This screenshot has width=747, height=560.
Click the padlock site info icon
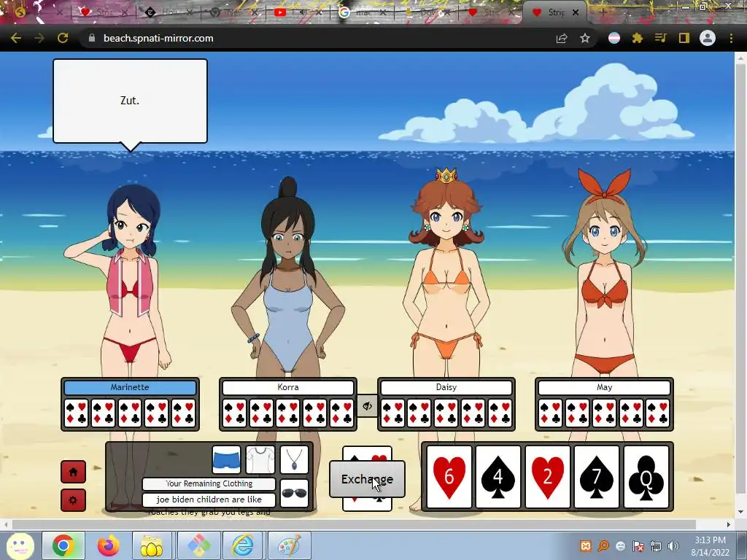[x=92, y=38]
